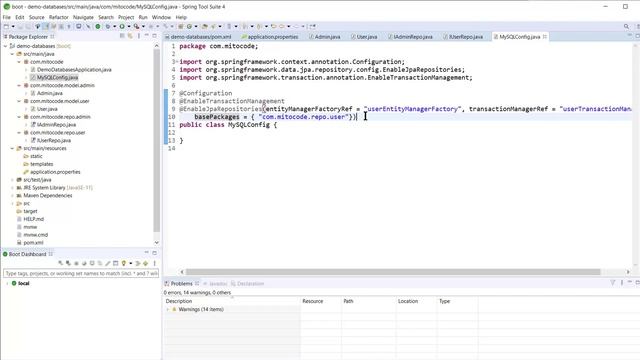The height and width of the screenshot is (360, 640).
Task: Expand the src/test/java folder
Action: (x=12, y=180)
